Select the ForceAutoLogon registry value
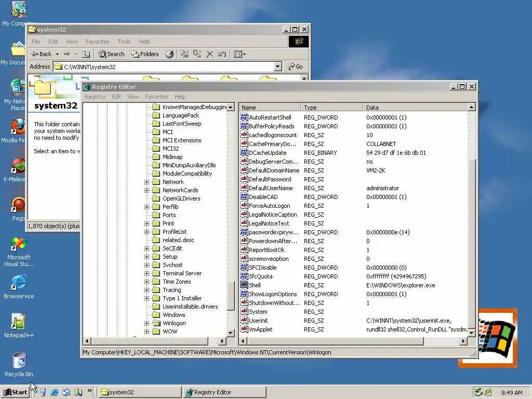 tap(270, 206)
